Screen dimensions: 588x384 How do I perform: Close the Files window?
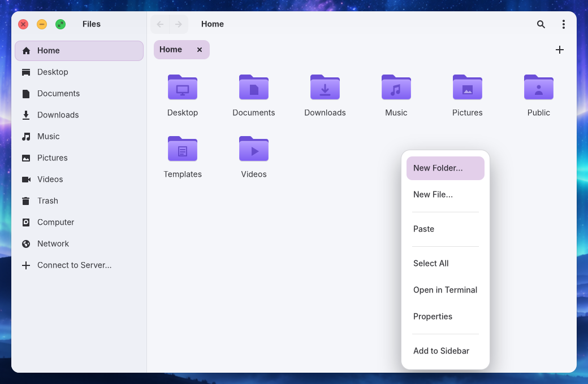pyautogui.click(x=23, y=24)
